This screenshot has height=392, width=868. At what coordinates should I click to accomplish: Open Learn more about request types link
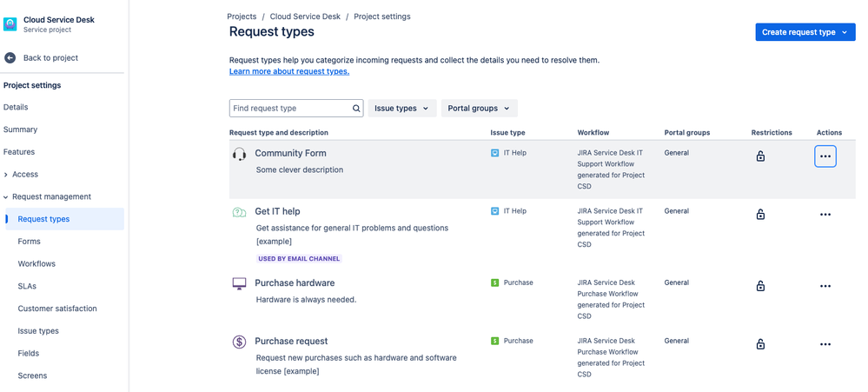(x=289, y=71)
